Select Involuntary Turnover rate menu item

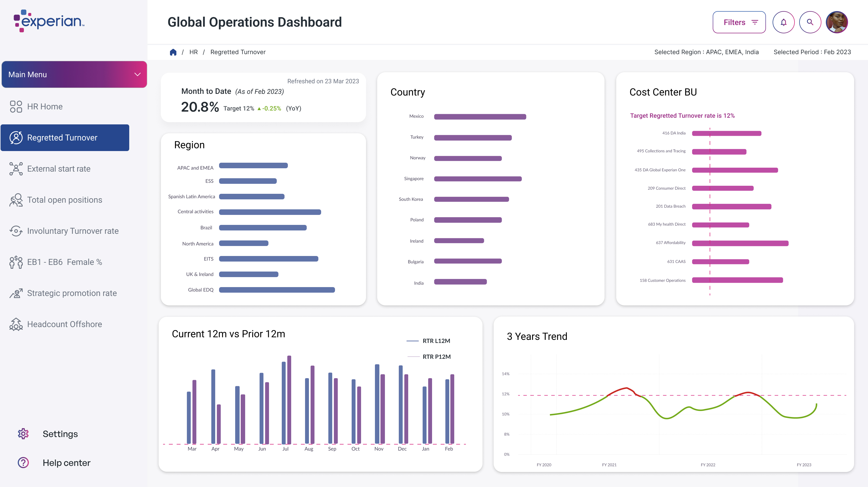pyautogui.click(x=72, y=231)
